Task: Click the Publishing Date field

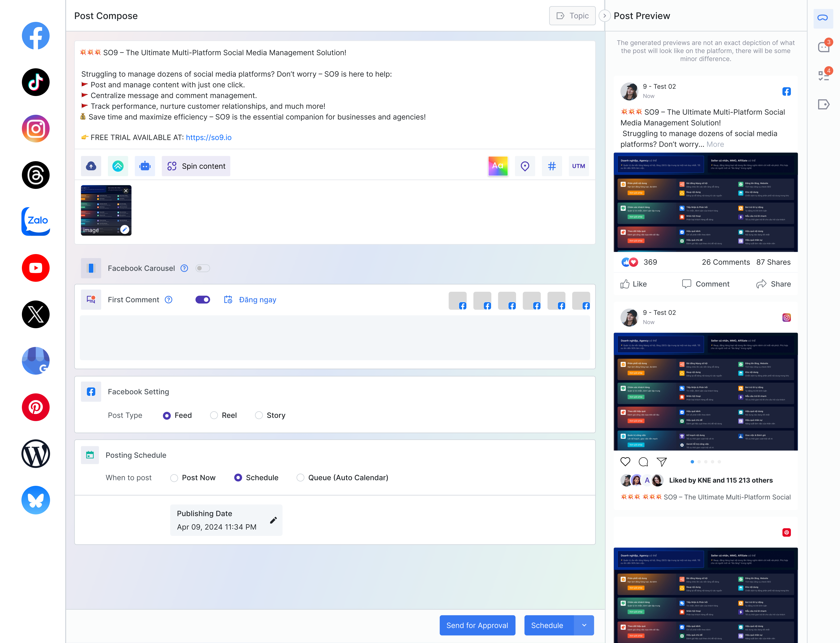Action: (x=226, y=520)
